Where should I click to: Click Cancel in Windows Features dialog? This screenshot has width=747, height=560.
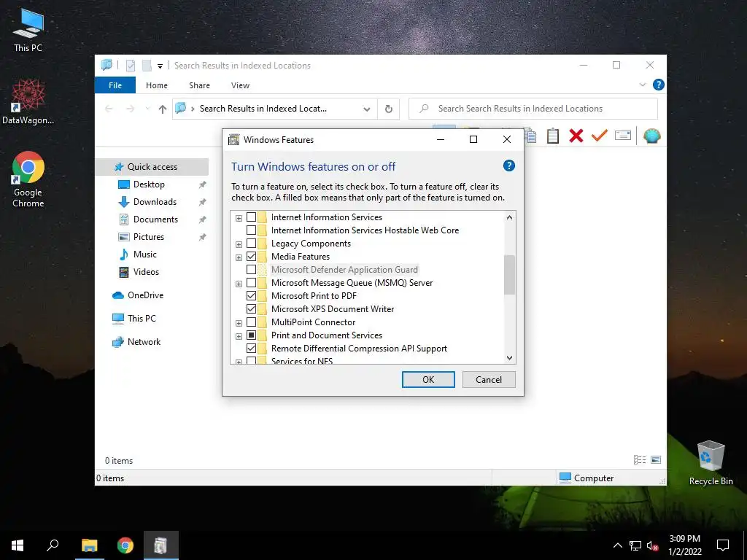point(489,379)
